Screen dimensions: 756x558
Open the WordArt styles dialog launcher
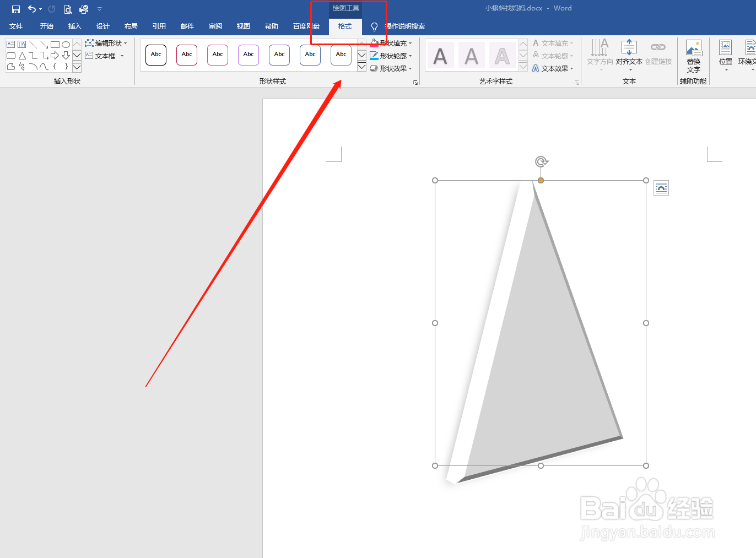click(x=577, y=83)
